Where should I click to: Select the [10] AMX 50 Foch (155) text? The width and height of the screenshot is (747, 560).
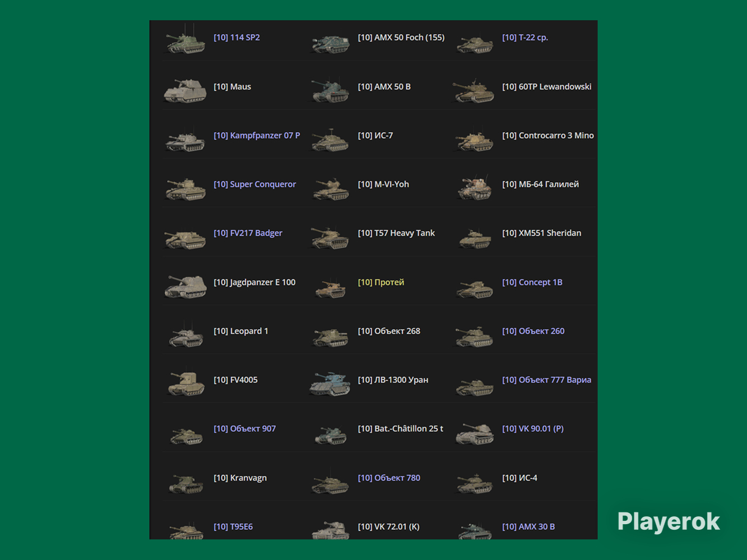401,38
